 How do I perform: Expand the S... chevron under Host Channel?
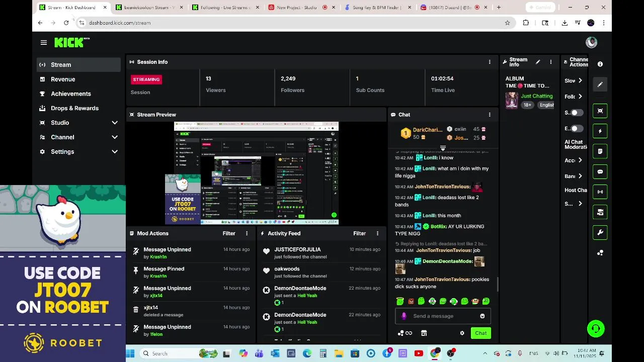580,204
